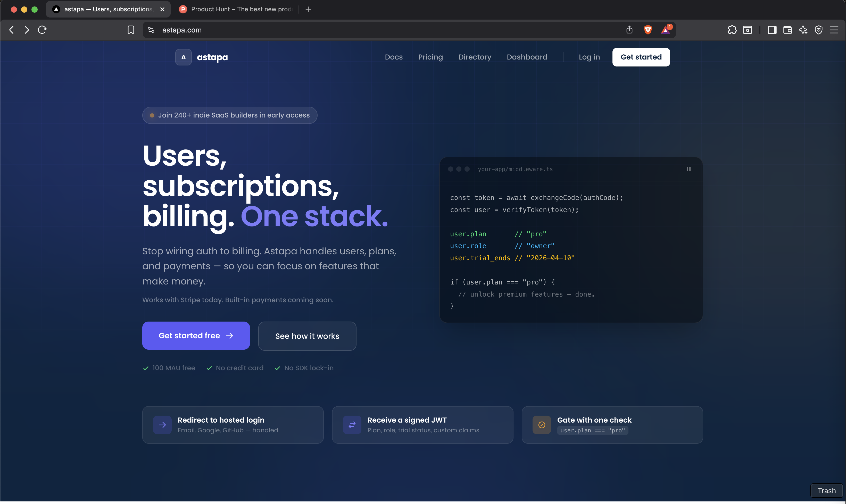Open the share icon in the address bar
The image size is (846, 504).
[629, 30]
